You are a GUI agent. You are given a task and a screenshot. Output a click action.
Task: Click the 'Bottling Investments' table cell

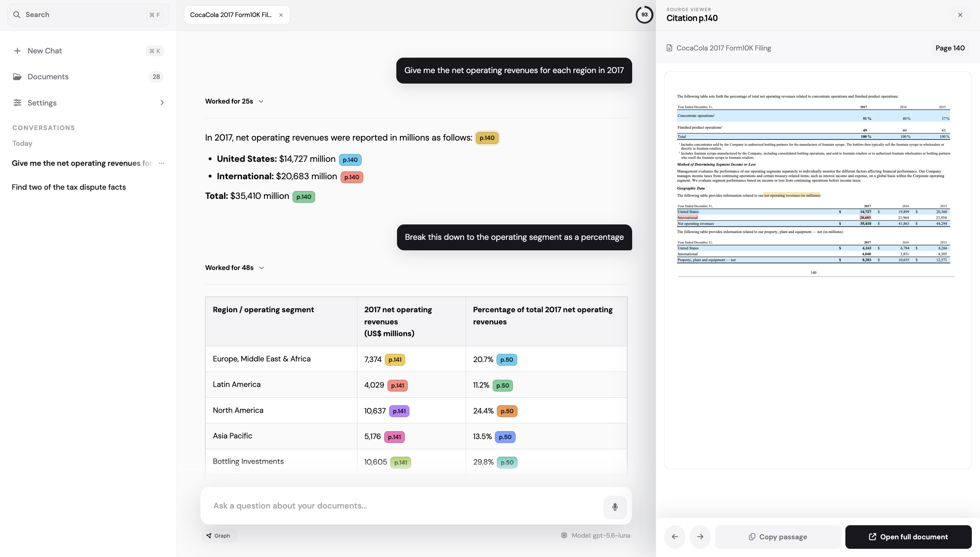281,461
